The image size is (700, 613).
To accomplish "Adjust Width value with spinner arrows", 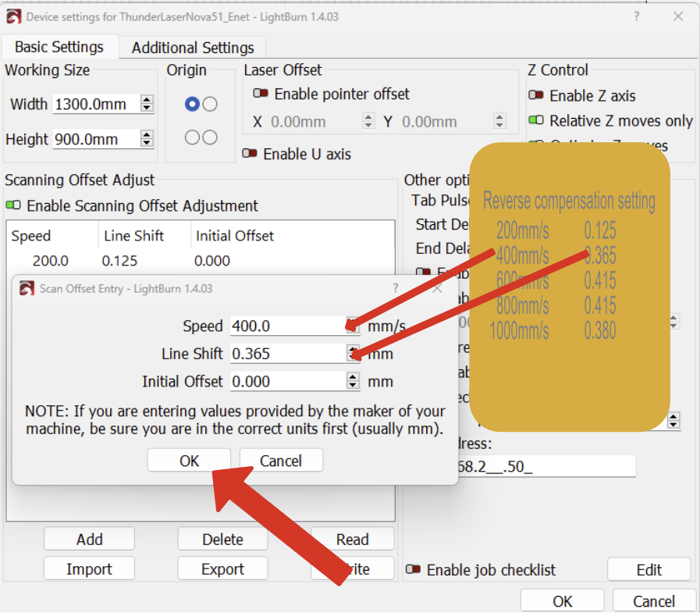I will point(147,104).
